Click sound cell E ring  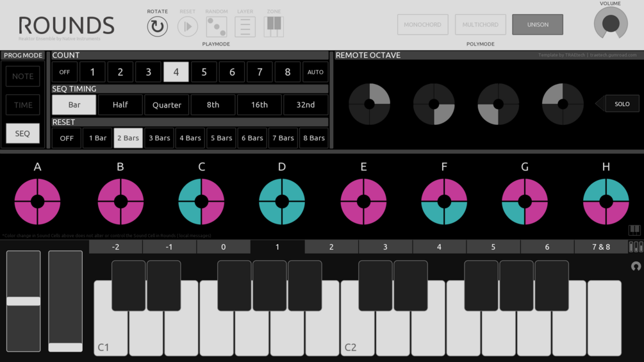[363, 202]
